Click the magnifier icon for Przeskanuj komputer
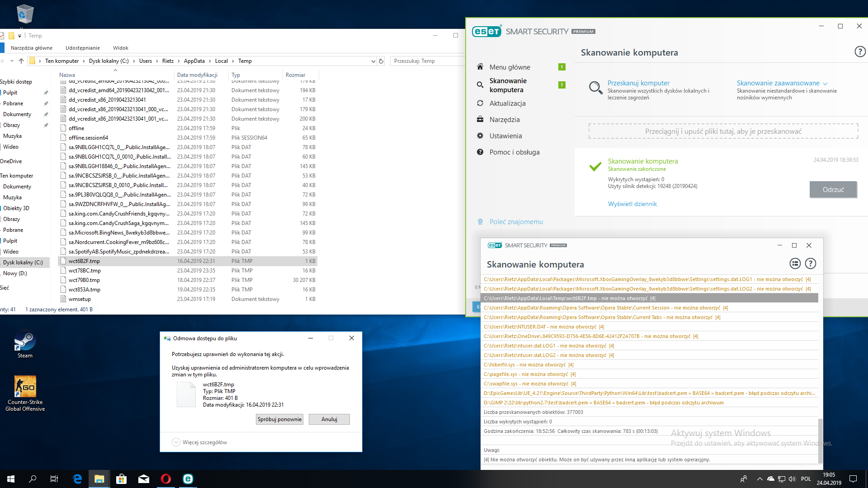868x488 pixels. click(x=595, y=88)
